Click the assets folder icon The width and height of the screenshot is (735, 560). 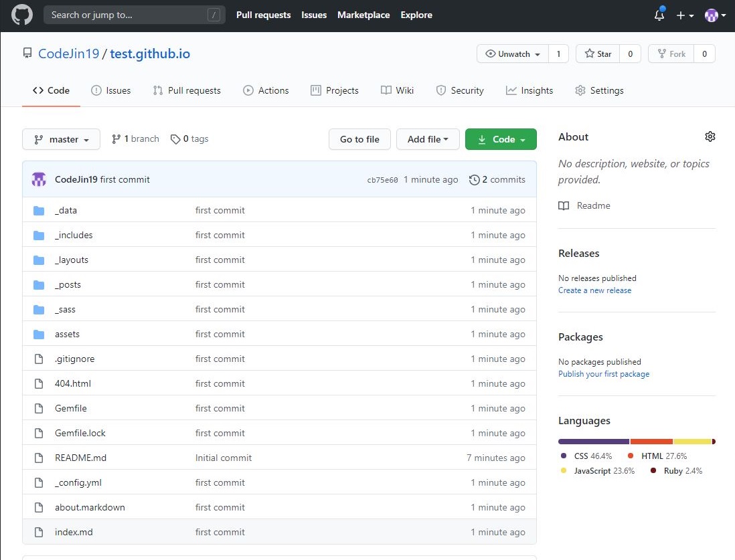39,335
